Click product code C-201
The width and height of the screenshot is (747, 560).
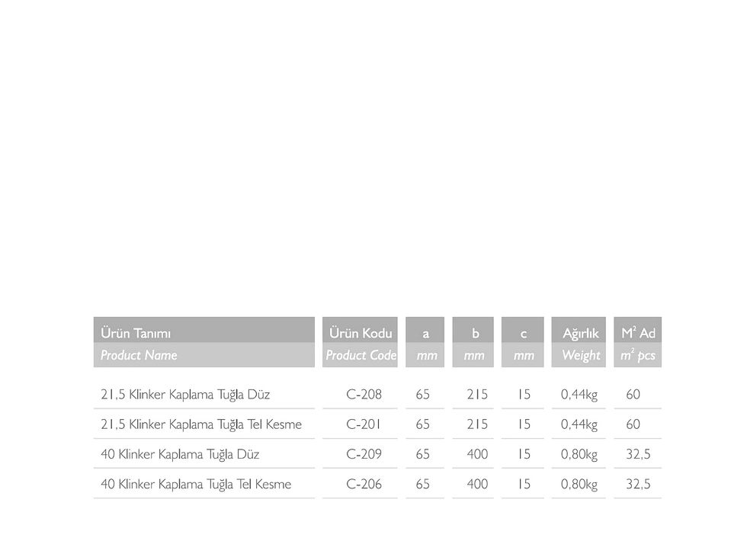tap(363, 424)
